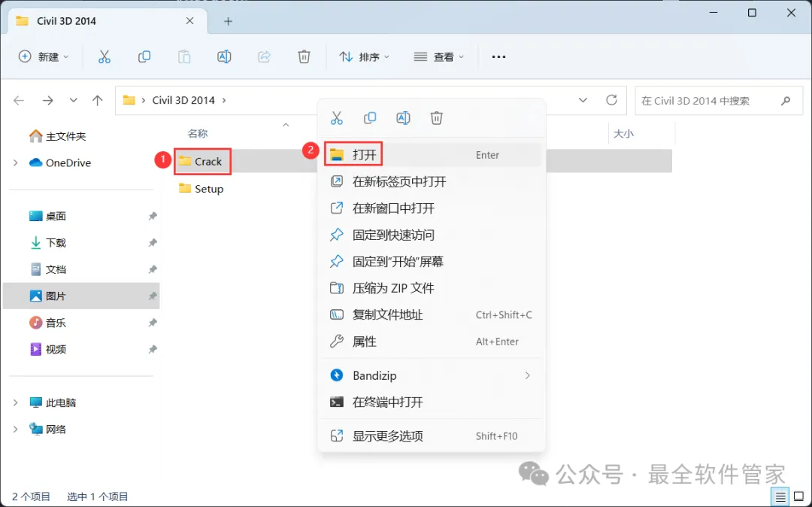Screen dimensions: 812x507
Task: Click the Delete icon in the context menu
Action: click(x=437, y=118)
